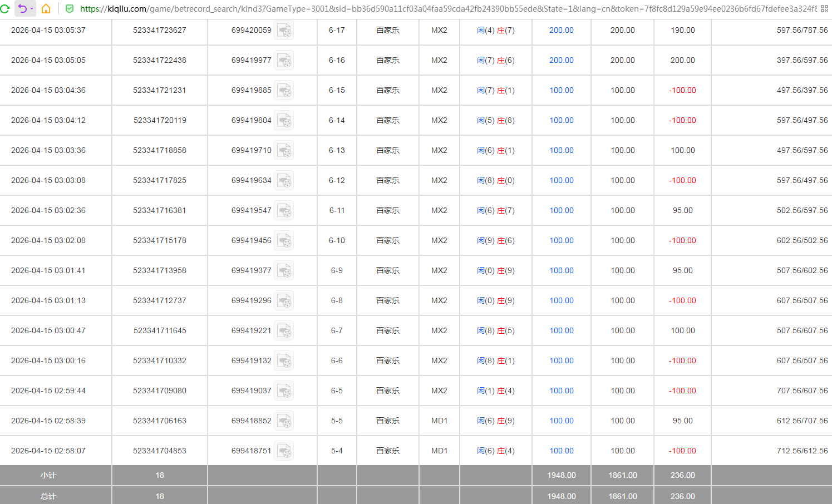Open the 200.00 bet link in row 6-17
832x504 pixels.
pos(561,31)
